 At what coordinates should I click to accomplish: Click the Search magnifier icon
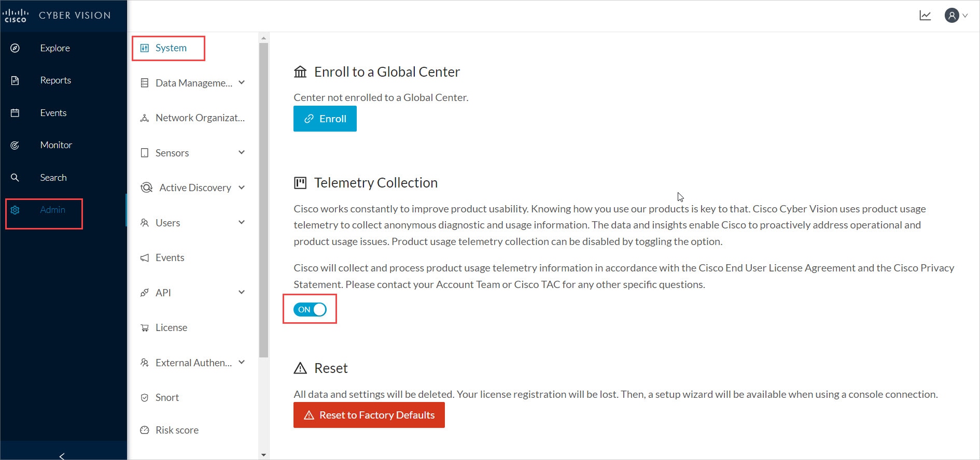click(x=15, y=178)
